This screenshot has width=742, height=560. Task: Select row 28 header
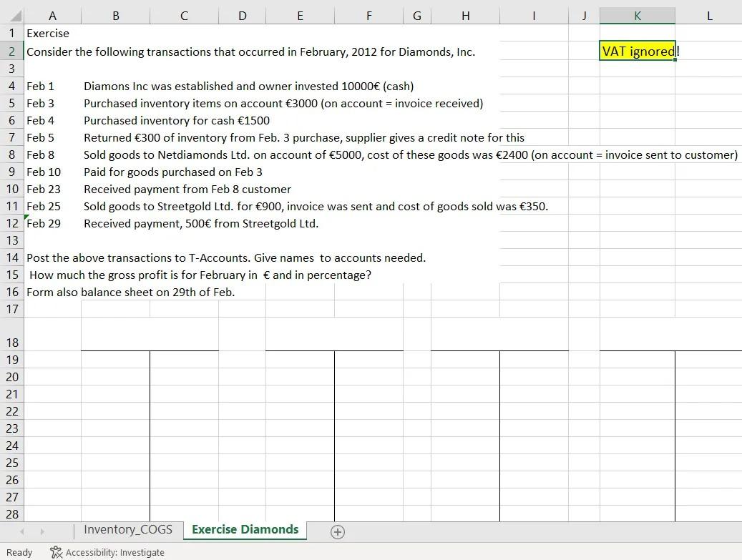point(12,514)
